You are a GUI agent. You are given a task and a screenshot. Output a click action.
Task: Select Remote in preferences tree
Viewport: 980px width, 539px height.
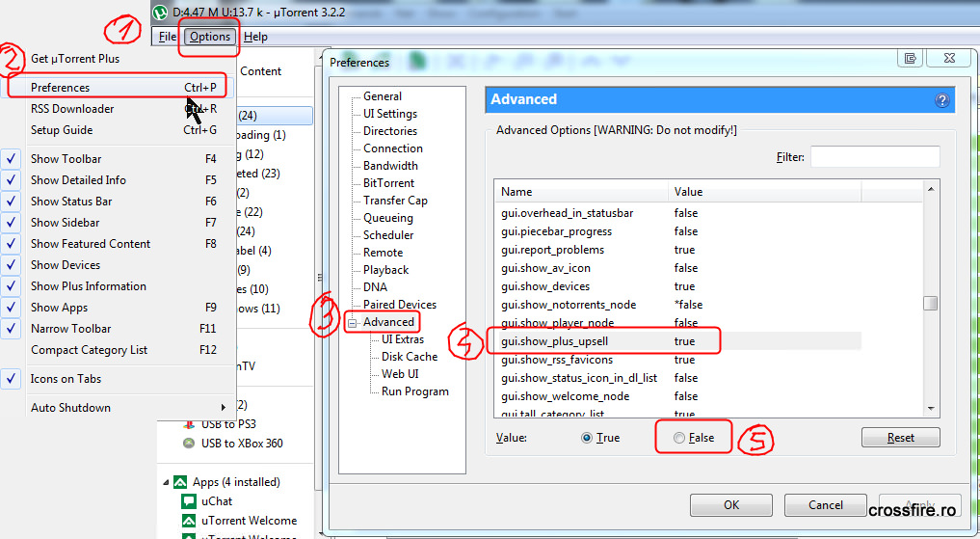click(384, 253)
